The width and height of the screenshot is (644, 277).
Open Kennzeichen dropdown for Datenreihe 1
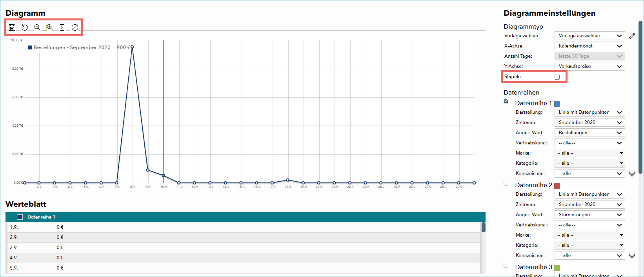pyautogui.click(x=589, y=173)
